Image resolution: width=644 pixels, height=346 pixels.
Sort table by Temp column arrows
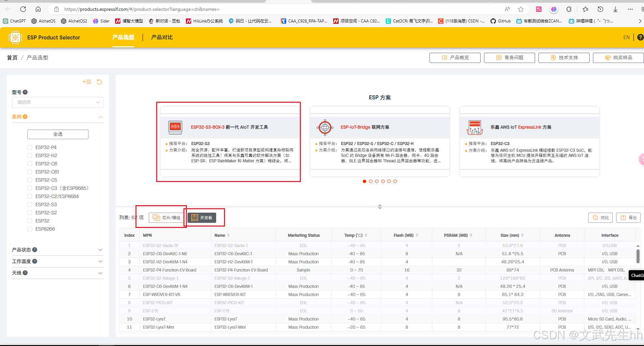click(x=366, y=235)
